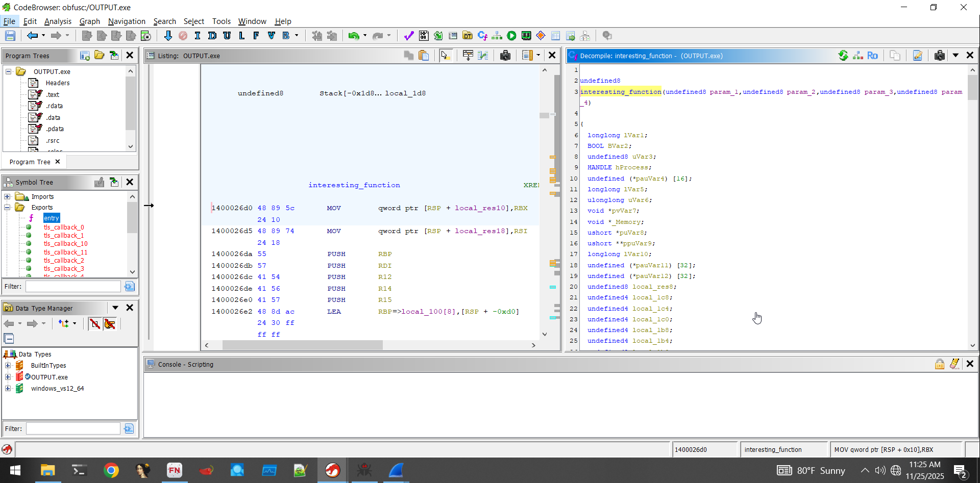Open a program tree folder icon
The width and height of the screenshot is (980, 483).
point(100,56)
